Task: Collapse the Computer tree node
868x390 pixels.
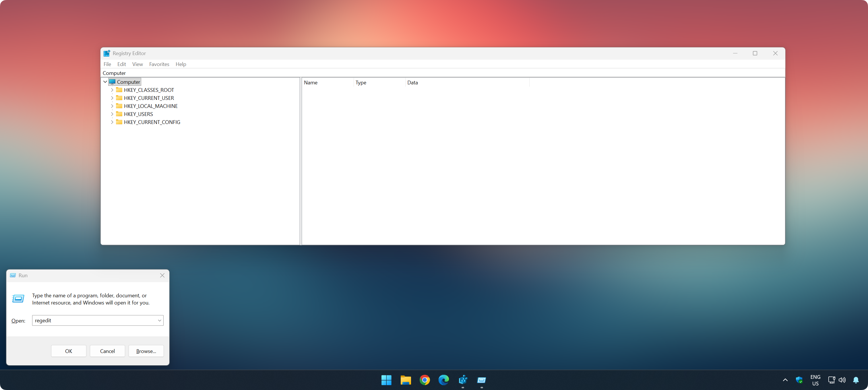Action: coord(105,82)
